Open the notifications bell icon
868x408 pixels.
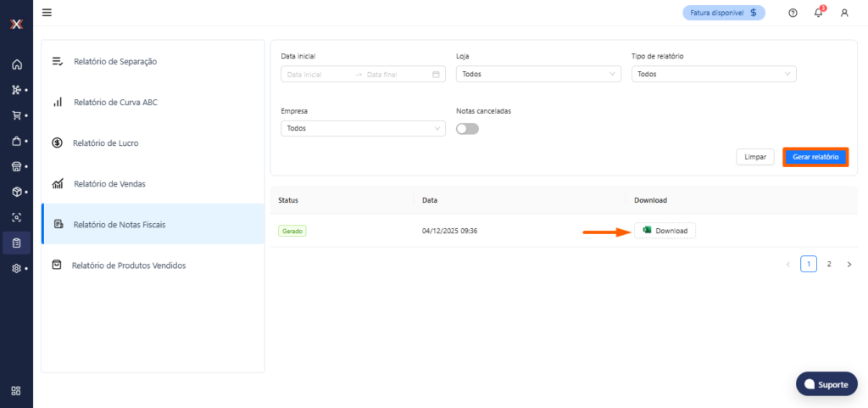pyautogui.click(x=818, y=13)
